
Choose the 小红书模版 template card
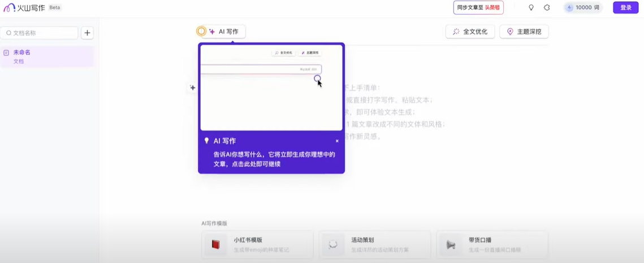pyautogui.click(x=257, y=244)
